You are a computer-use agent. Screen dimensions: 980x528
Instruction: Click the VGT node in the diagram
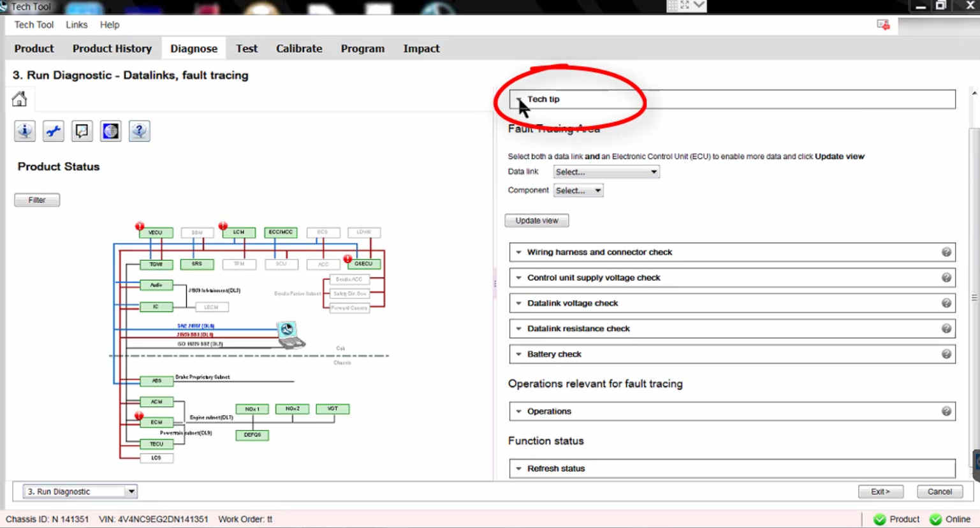(333, 409)
